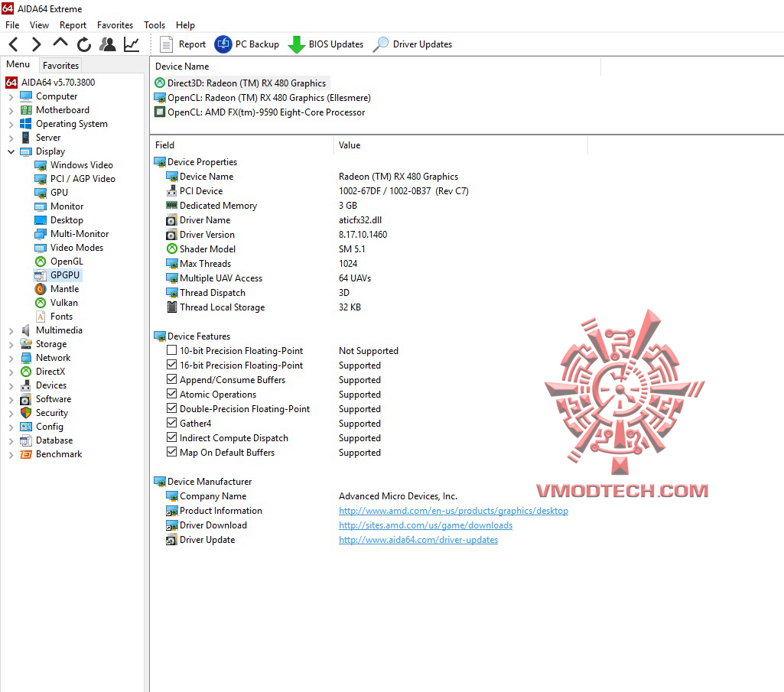Open AMD driver download link
This screenshot has width=784, height=692.
[425, 525]
